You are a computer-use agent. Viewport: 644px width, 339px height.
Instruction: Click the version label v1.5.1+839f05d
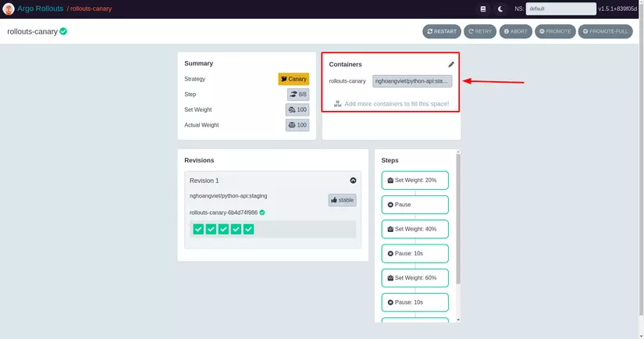tap(617, 9)
